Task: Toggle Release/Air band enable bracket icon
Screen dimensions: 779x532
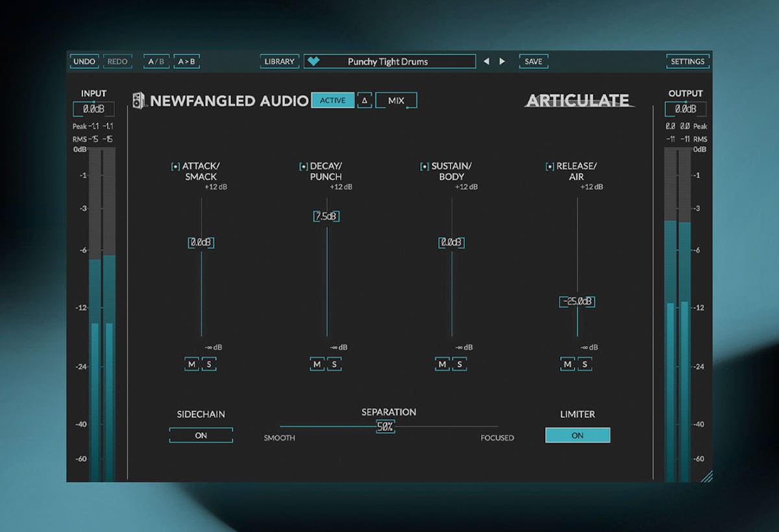Action: click(x=550, y=167)
